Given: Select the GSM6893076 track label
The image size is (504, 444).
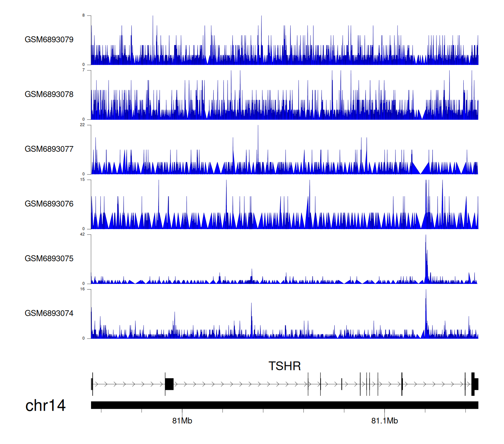Looking at the screenshot, I should [x=49, y=204].
